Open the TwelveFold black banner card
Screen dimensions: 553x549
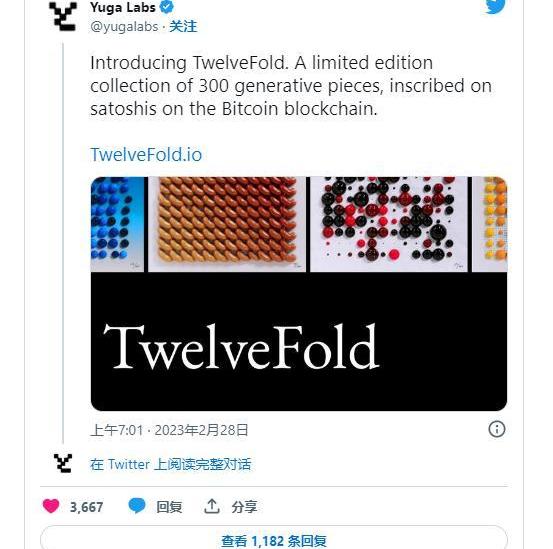point(299,341)
